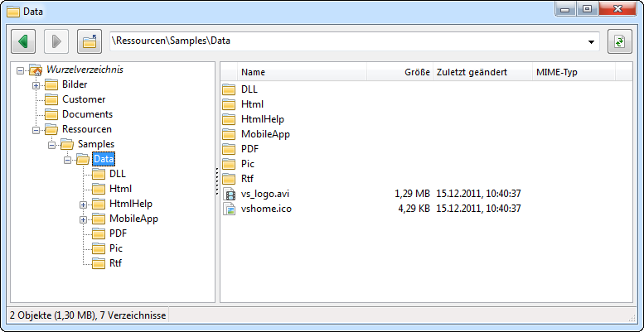Go up one folder level
This screenshot has height=332, width=644.
(89, 41)
